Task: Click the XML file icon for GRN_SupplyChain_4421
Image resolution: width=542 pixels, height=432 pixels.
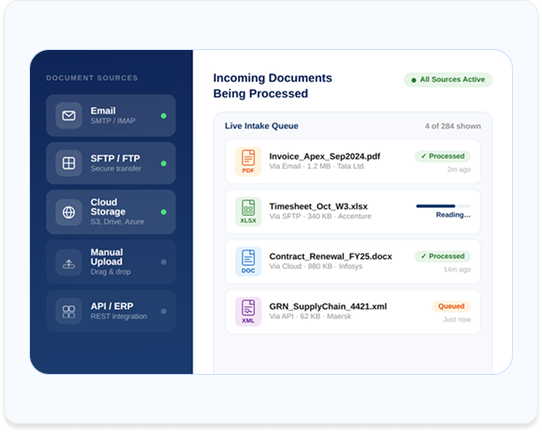Action: click(248, 311)
